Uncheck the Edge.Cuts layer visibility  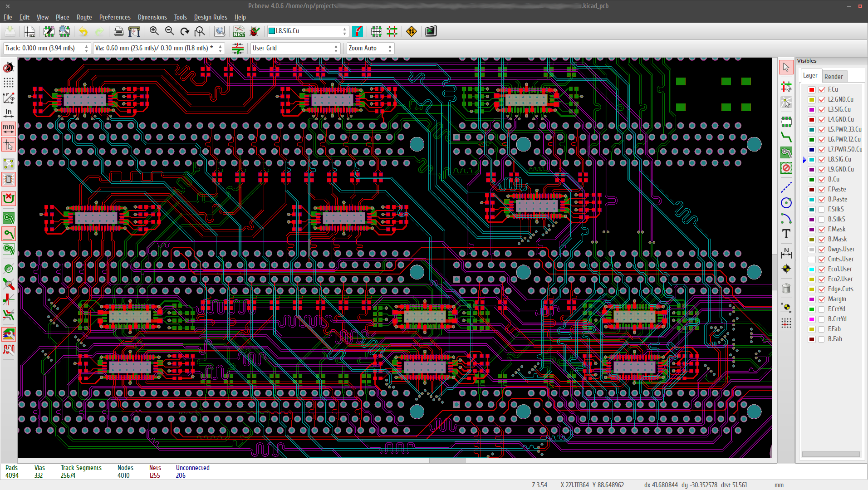[822, 289]
